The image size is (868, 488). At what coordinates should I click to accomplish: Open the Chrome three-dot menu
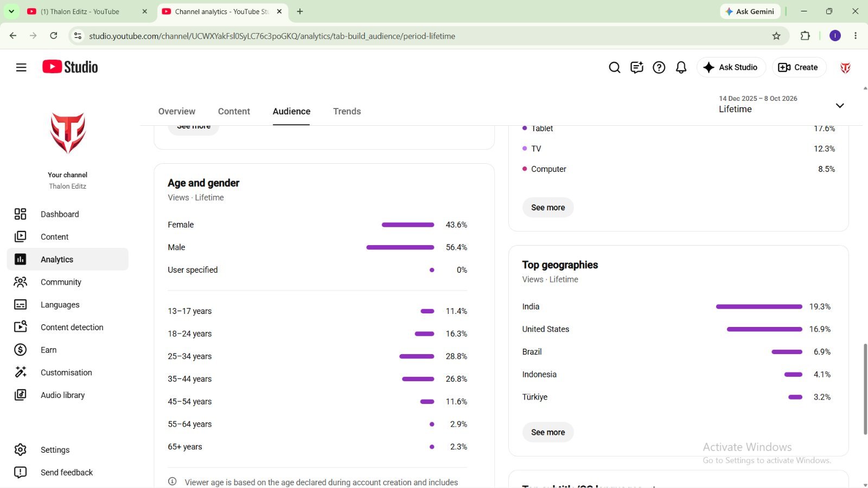(856, 36)
